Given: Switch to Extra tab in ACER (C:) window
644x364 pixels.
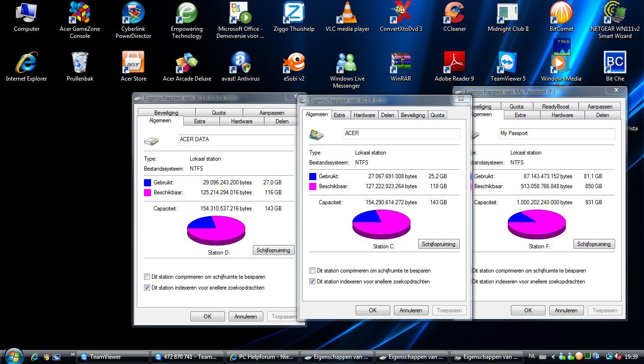Looking at the screenshot, I should coord(340,115).
